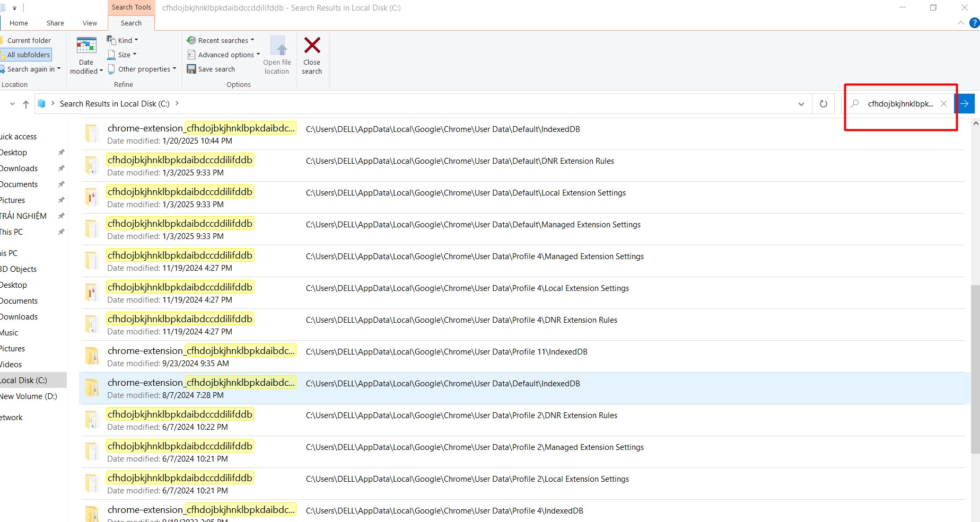Click the Close search red X icon

[312, 46]
